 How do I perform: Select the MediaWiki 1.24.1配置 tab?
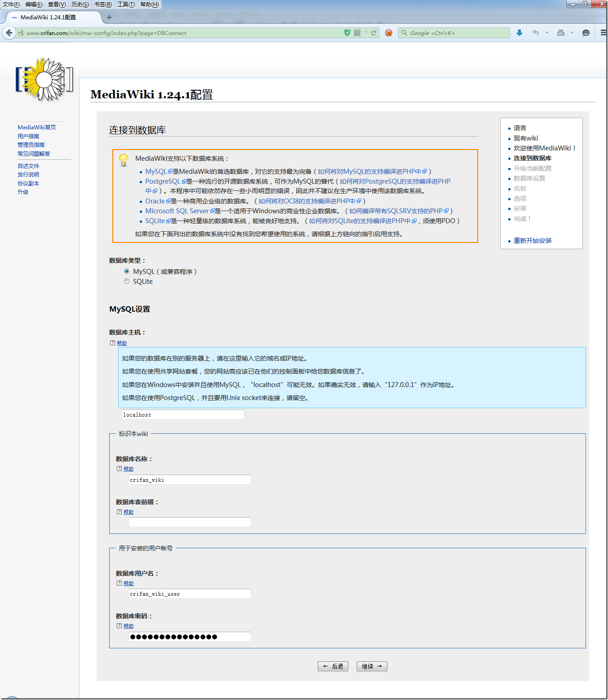(x=54, y=18)
